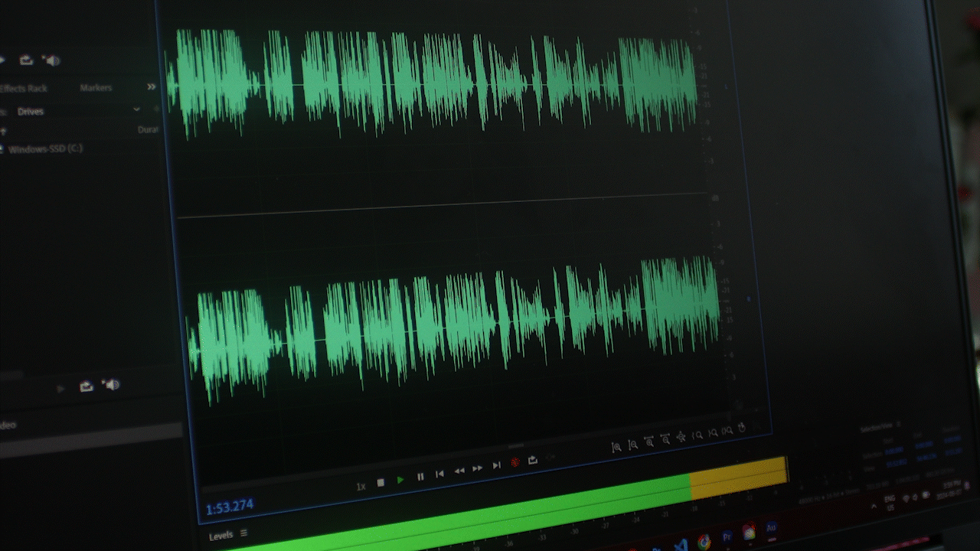Rewind the audio using the transport controls
980x551 pixels.
click(x=459, y=472)
